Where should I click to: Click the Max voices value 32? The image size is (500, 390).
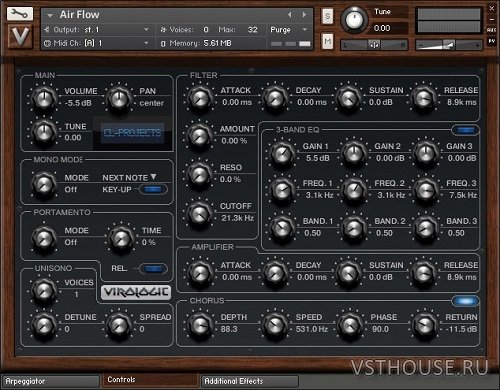coord(253,30)
